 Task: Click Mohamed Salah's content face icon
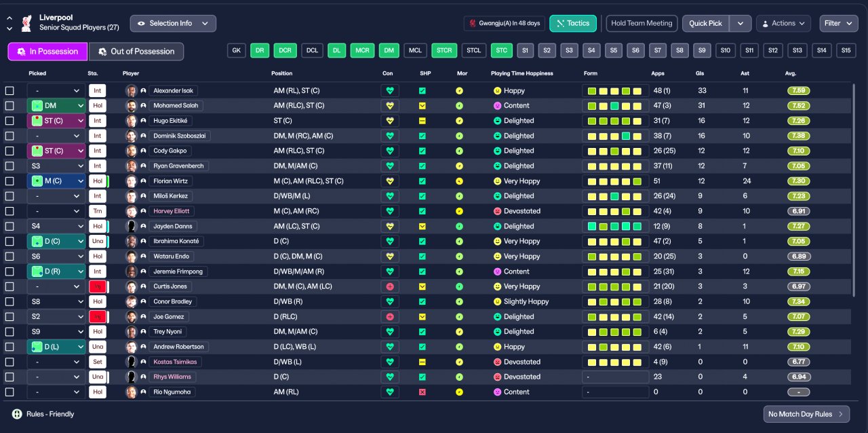(x=497, y=106)
